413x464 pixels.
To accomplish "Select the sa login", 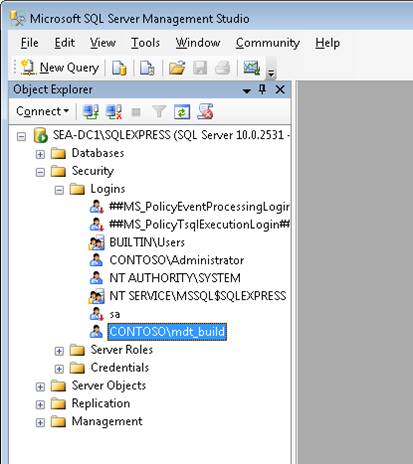I will [114, 314].
